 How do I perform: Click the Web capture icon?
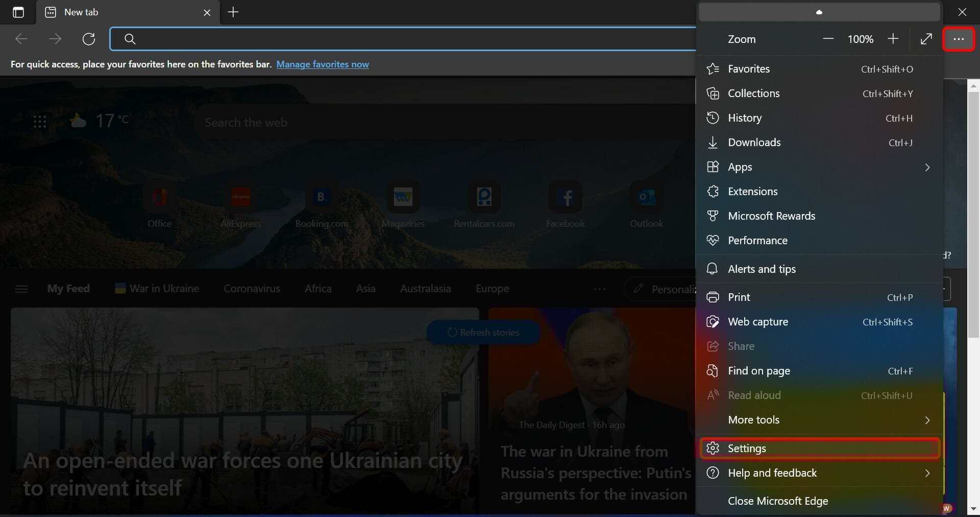pos(713,322)
